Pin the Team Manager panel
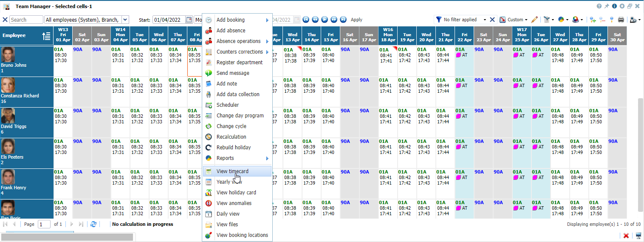Image resolution: width=644 pixels, height=242 pixels. tap(607, 6)
